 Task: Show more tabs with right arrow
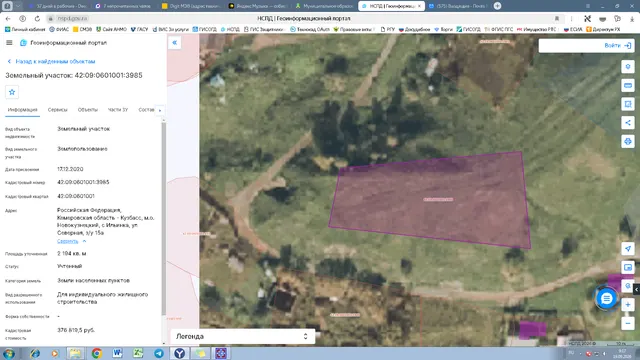[160, 110]
